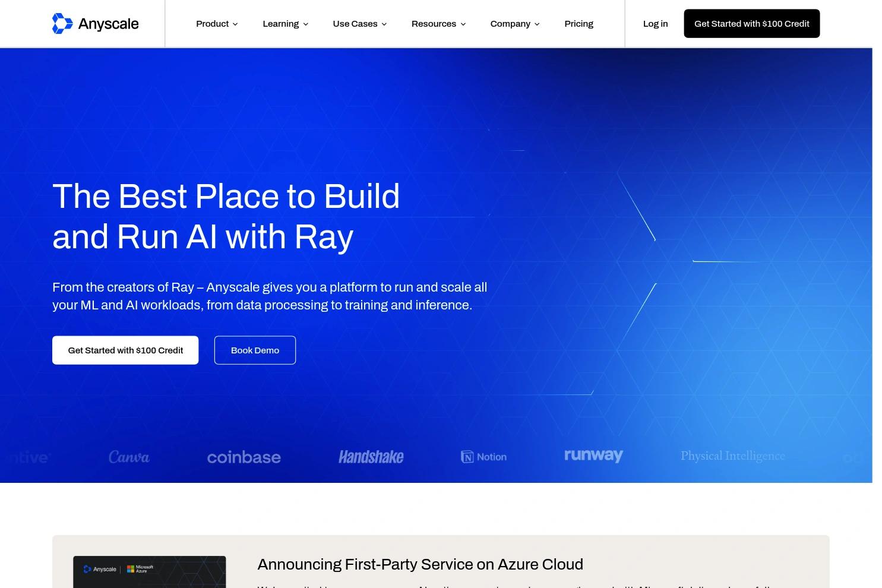Open the Resources menu
882x588 pixels.
[x=439, y=24]
